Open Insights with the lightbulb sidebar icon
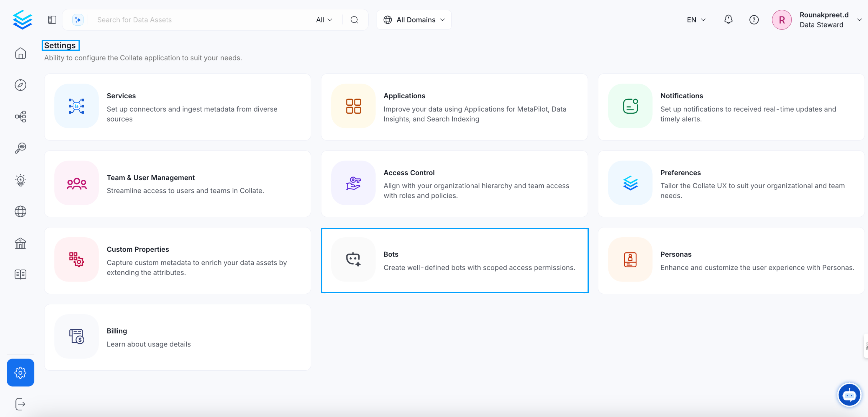Screen dimensions: 868x417 point(20,180)
